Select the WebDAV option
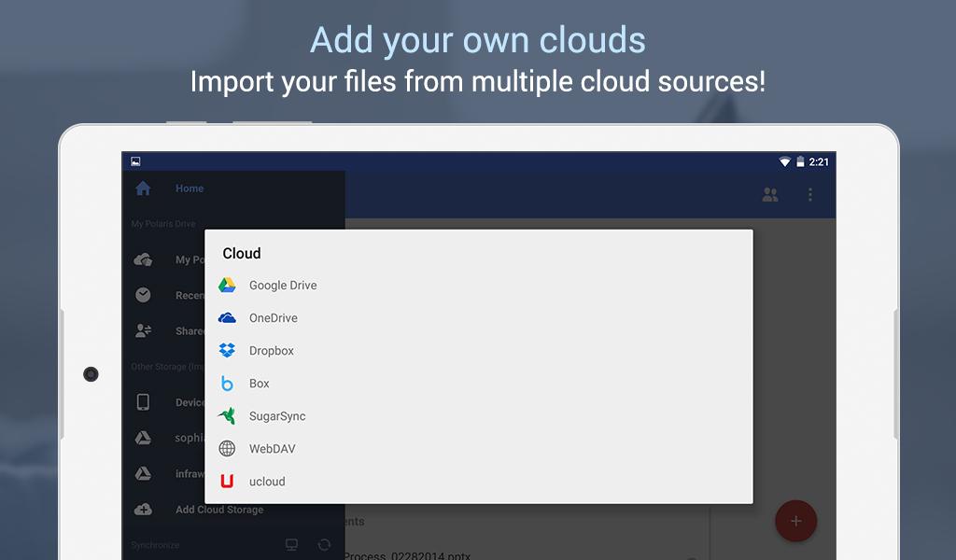Viewport: 956px width, 560px height. point(479,449)
